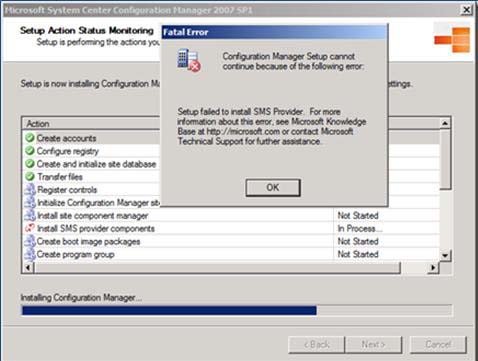Select Install site component manager row
The width and height of the screenshot is (478, 361).
coord(231,216)
